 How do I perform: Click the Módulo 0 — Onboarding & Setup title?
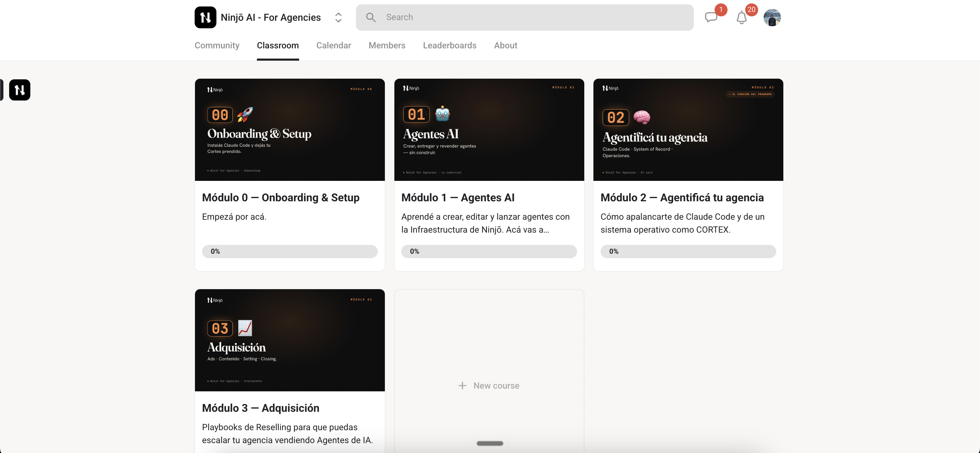point(281,198)
